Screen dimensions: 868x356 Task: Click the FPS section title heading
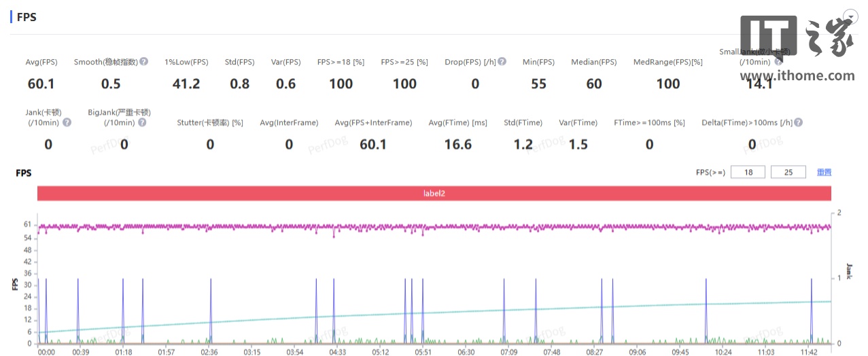(26, 17)
